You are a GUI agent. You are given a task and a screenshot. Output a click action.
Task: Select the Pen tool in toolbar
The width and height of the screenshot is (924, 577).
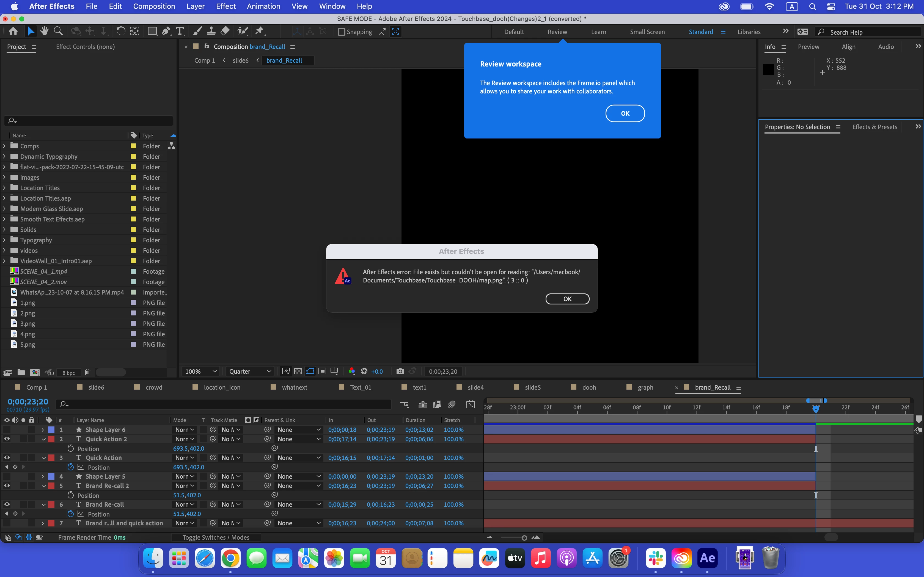point(166,32)
